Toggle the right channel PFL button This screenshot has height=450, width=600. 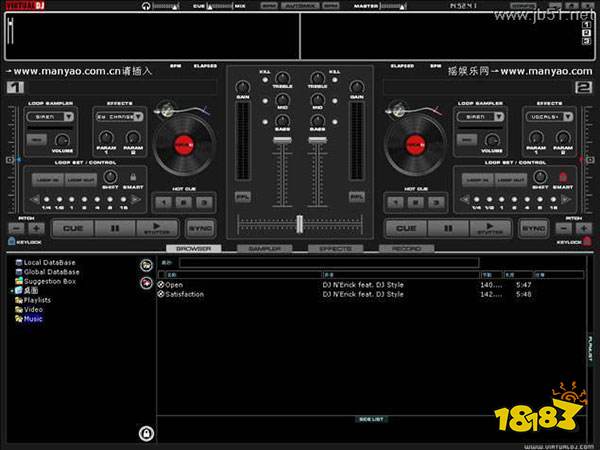[x=357, y=197]
